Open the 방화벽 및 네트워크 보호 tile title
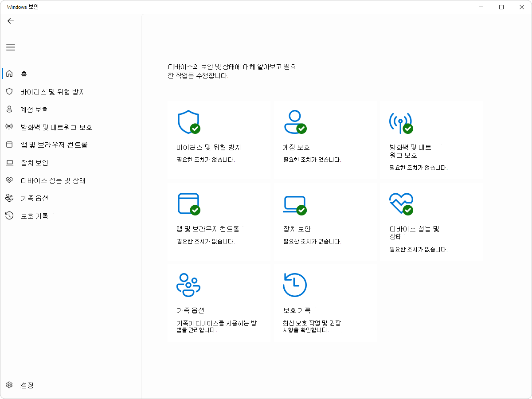The height and width of the screenshot is (399, 532). coord(411,152)
